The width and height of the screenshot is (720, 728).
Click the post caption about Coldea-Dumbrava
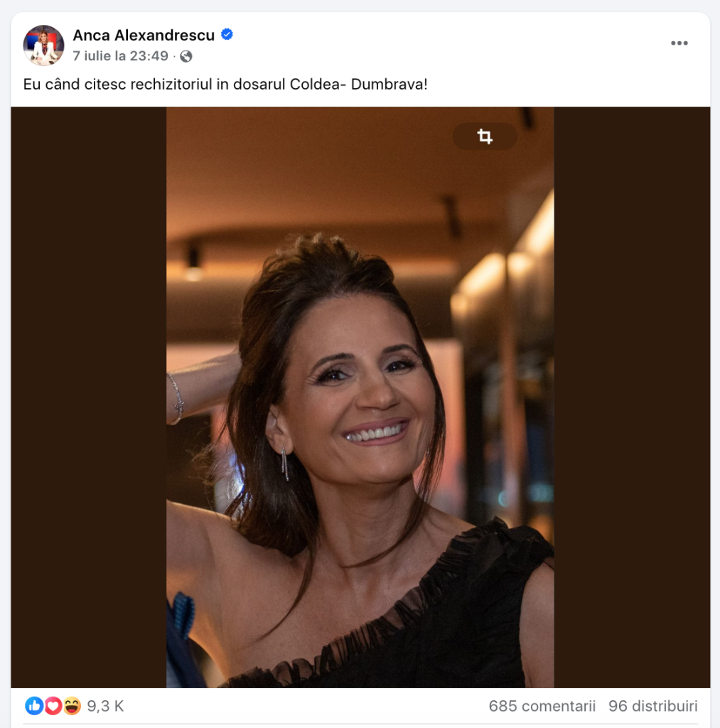pos(225,85)
